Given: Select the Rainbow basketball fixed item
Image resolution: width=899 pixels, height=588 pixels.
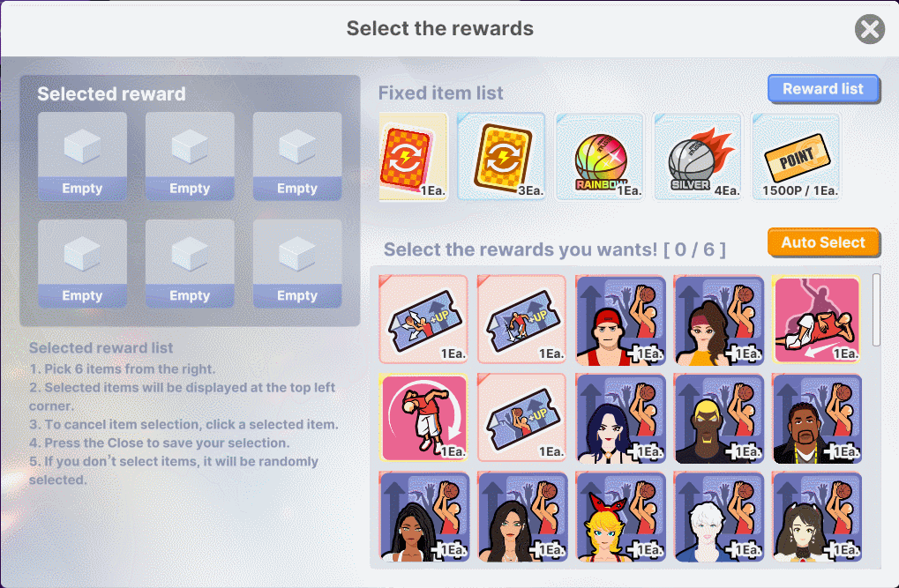Looking at the screenshot, I should click(x=600, y=156).
